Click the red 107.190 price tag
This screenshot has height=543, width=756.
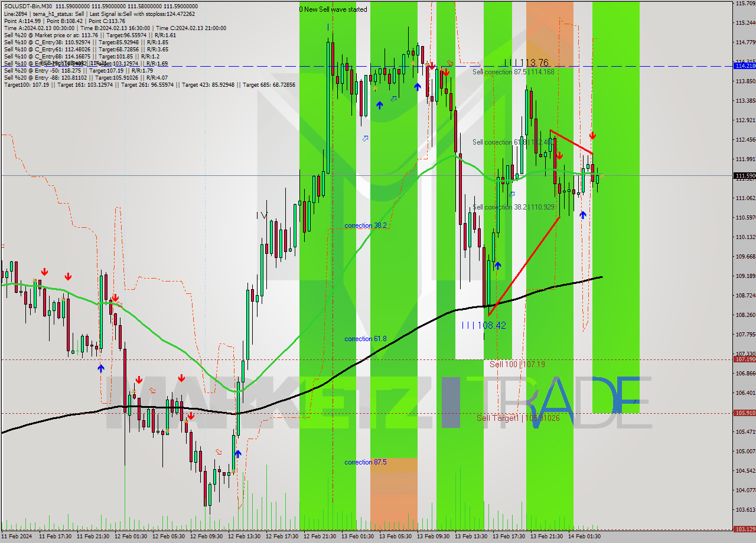click(744, 359)
